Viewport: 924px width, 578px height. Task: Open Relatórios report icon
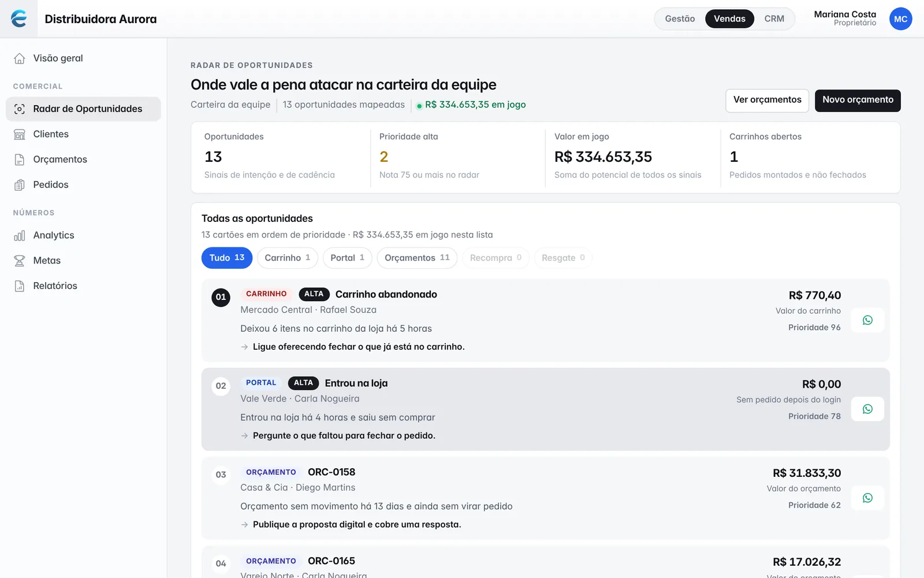(x=20, y=286)
